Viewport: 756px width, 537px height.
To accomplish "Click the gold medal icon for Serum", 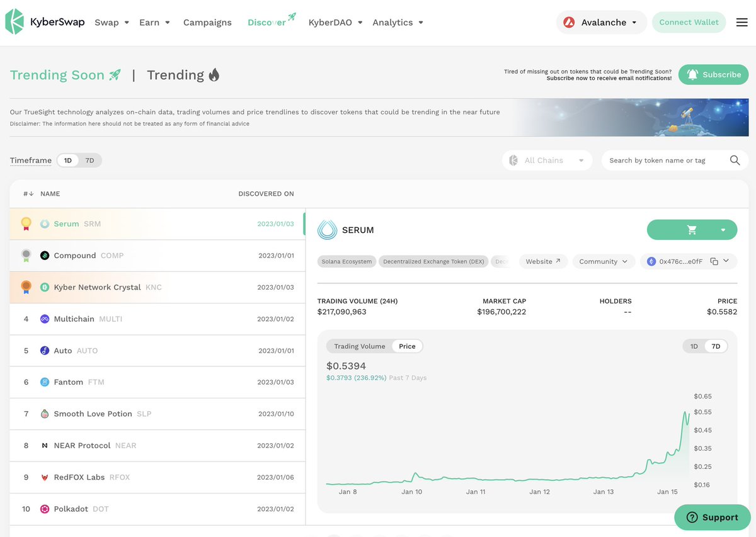I will click(x=26, y=223).
